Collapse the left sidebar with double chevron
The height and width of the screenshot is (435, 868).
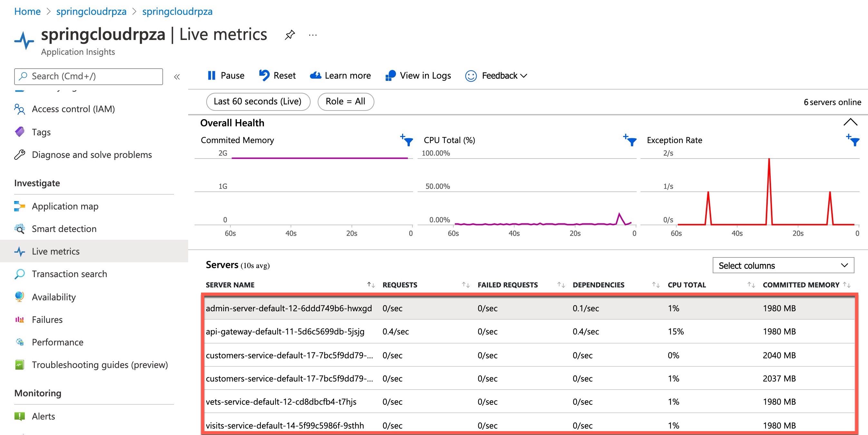[x=177, y=77]
